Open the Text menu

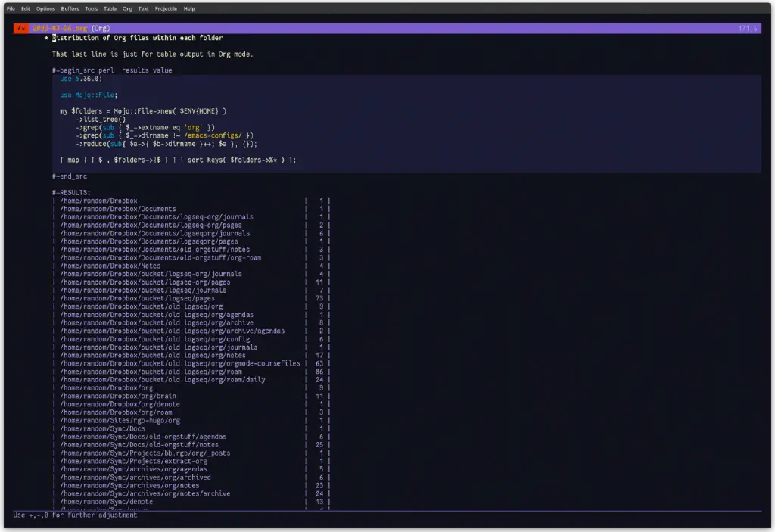coord(143,8)
